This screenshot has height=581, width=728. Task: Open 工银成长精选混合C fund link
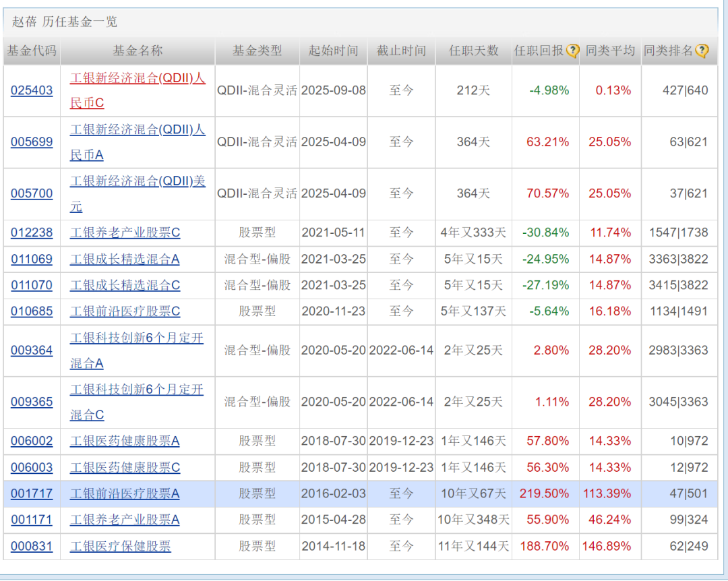[x=125, y=284]
